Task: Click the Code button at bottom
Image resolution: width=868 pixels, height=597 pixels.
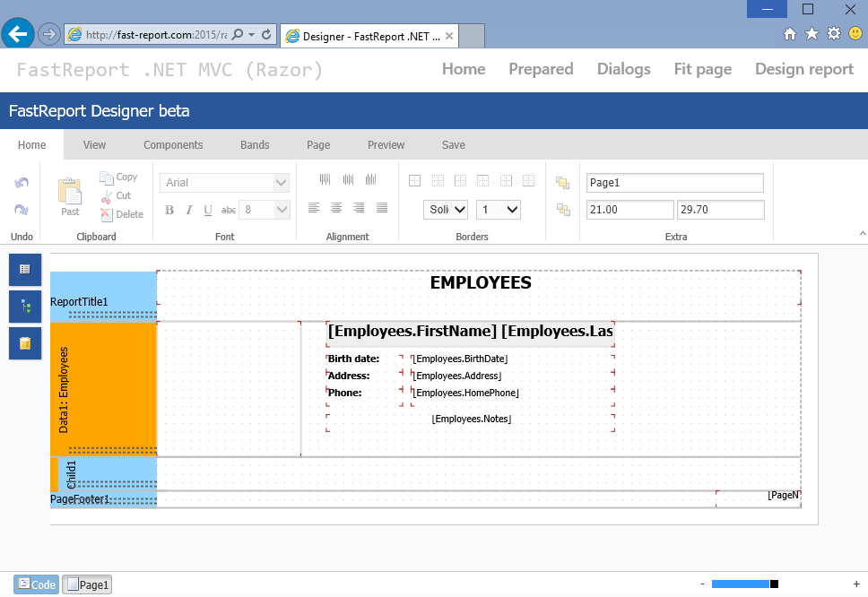Action: click(x=37, y=584)
